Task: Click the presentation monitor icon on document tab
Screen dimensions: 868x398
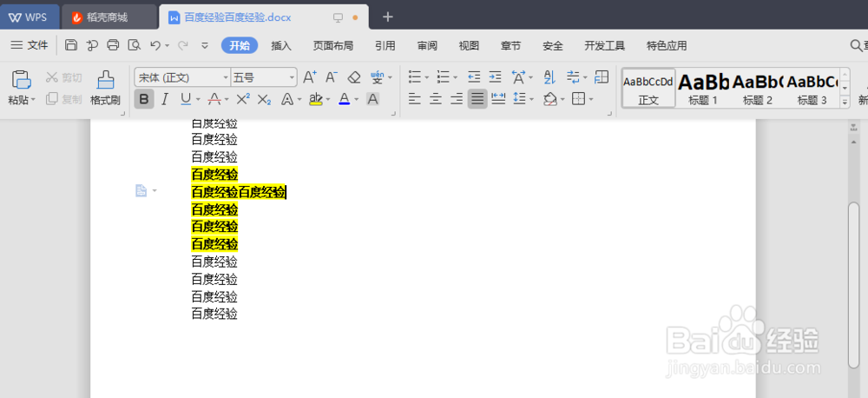Action: [x=338, y=17]
